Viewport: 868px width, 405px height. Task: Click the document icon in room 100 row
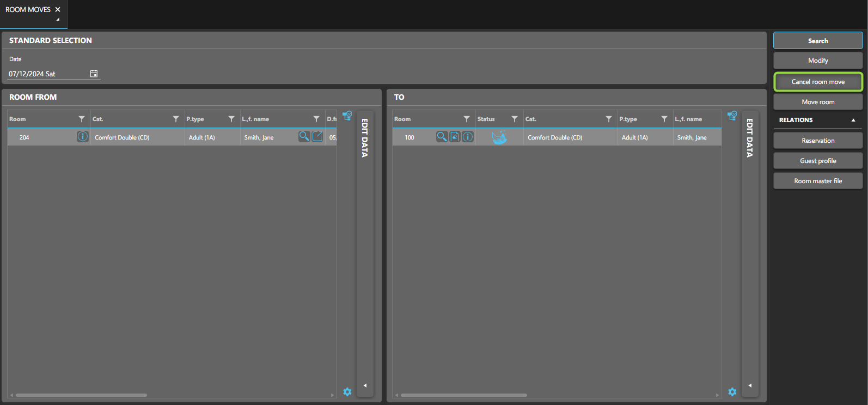point(455,137)
